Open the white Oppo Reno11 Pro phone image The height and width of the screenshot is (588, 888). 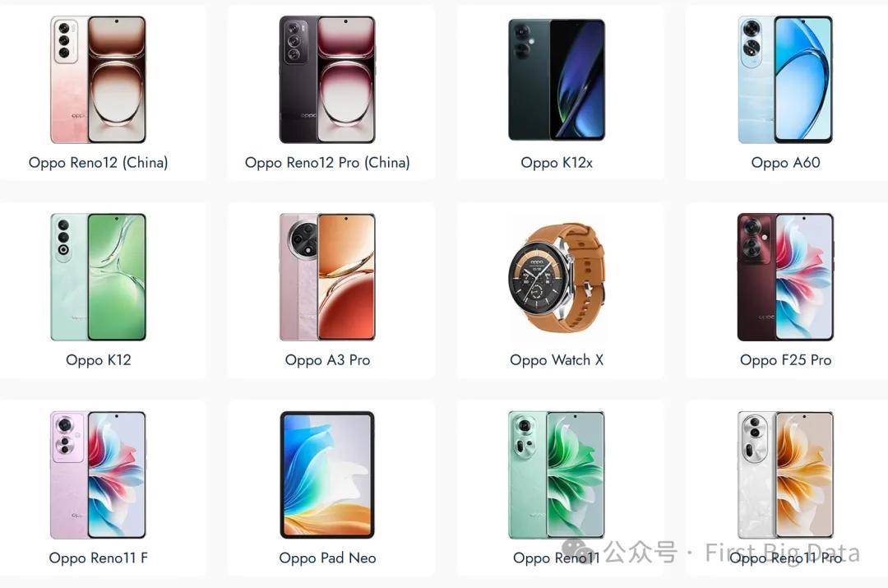[785, 475]
